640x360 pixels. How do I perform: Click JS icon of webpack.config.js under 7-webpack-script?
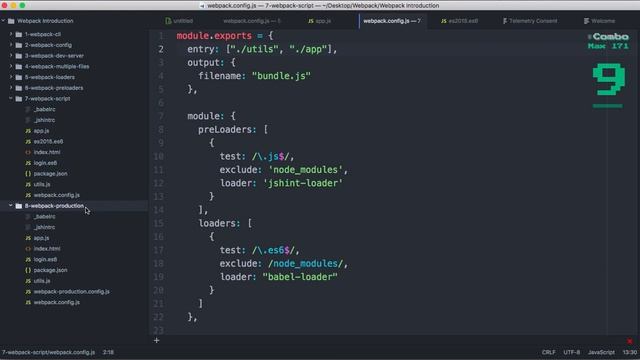coord(28,195)
